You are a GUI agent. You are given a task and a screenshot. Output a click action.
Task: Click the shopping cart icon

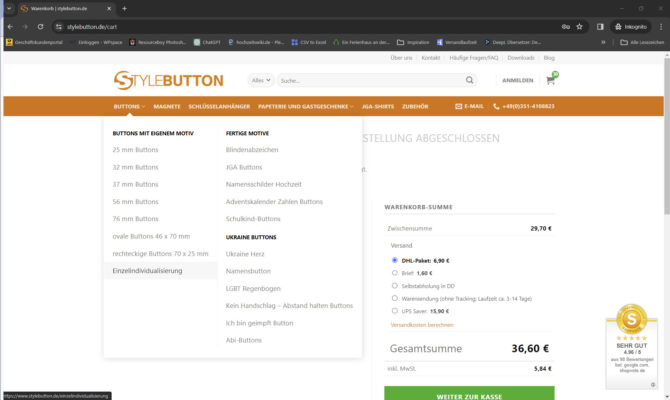(x=550, y=80)
